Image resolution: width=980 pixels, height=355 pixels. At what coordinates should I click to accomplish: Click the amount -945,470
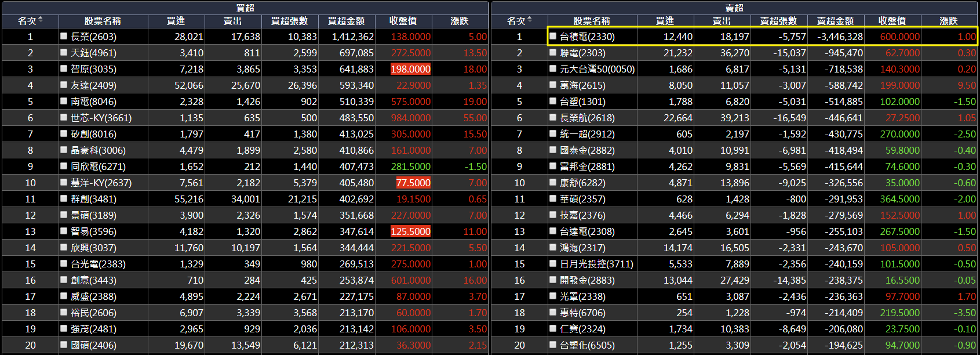(x=845, y=53)
